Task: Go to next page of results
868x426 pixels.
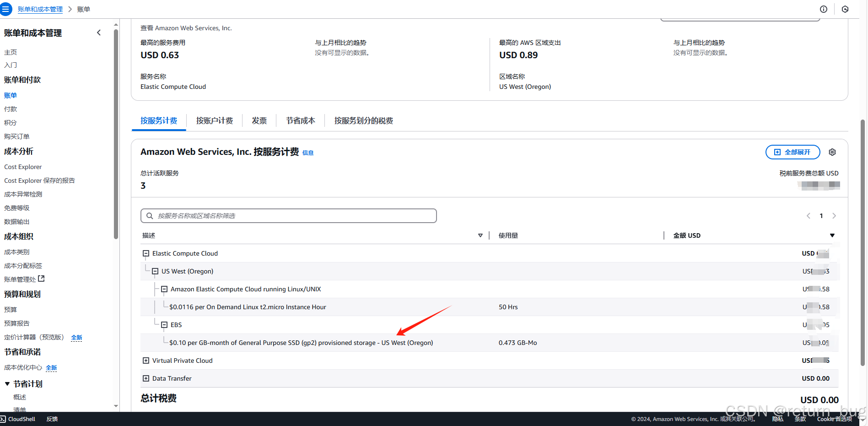Action: tap(834, 216)
